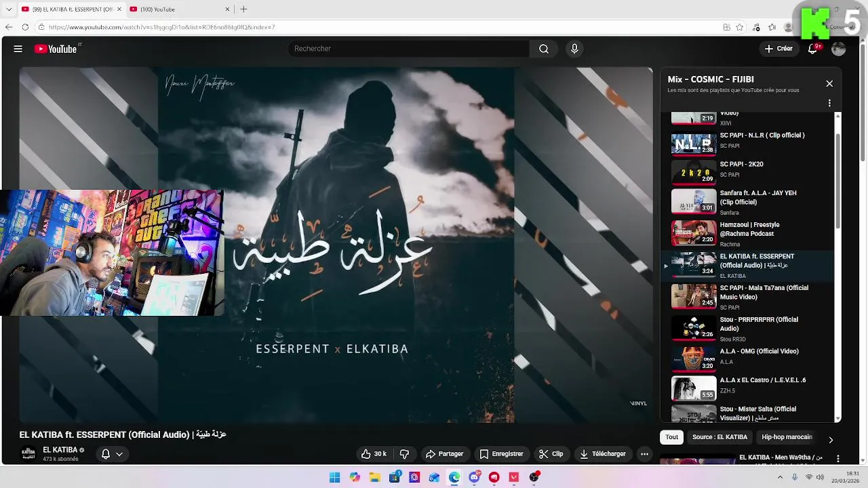The image size is (868, 488).
Task: Switch to Microsoft Edge in the taskbar
Action: (x=454, y=477)
